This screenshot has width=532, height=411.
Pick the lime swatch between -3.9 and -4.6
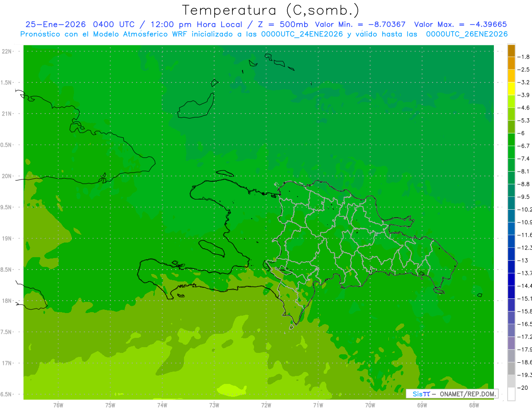tap(511, 102)
